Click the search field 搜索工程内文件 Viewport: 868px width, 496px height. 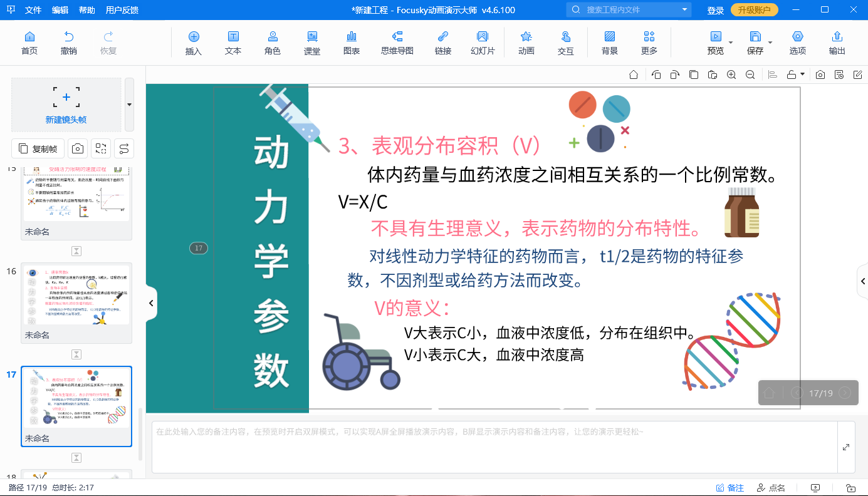[x=630, y=10]
